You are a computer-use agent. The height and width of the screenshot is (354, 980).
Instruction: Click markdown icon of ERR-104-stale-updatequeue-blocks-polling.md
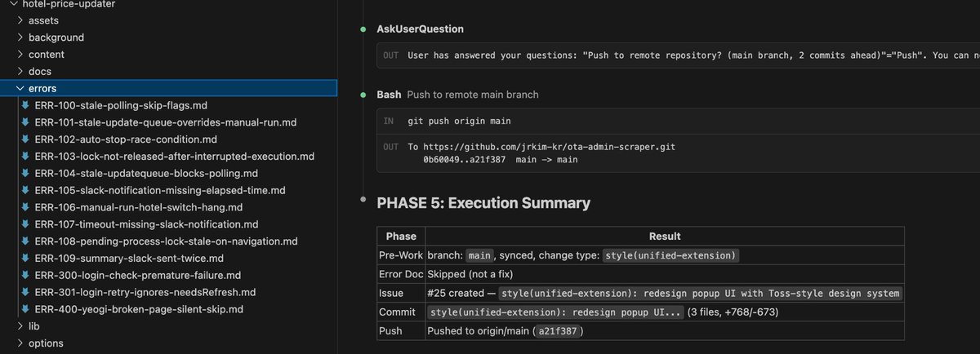click(x=26, y=173)
